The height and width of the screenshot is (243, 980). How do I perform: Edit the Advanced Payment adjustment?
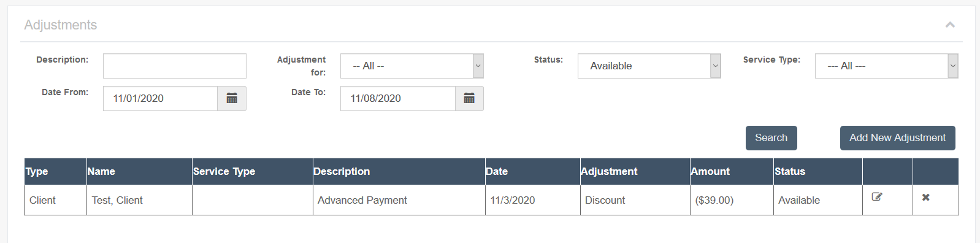(877, 197)
